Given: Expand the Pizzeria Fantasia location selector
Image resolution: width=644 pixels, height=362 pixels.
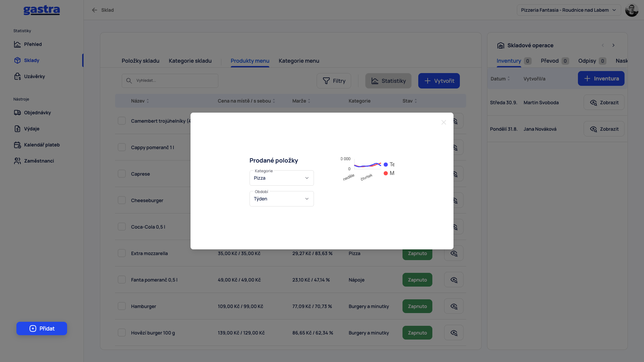Looking at the screenshot, I should pyautogui.click(x=569, y=10).
